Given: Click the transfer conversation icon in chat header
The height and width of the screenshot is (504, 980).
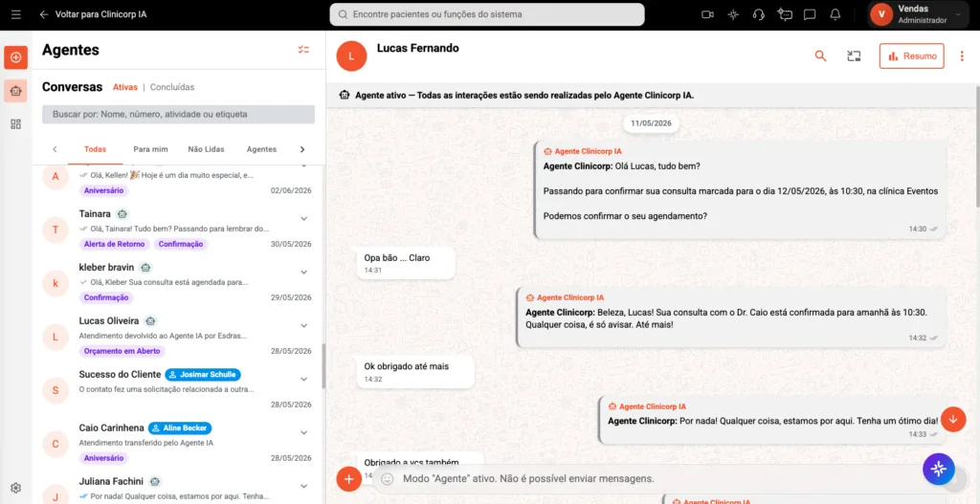Looking at the screenshot, I should pos(854,56).
